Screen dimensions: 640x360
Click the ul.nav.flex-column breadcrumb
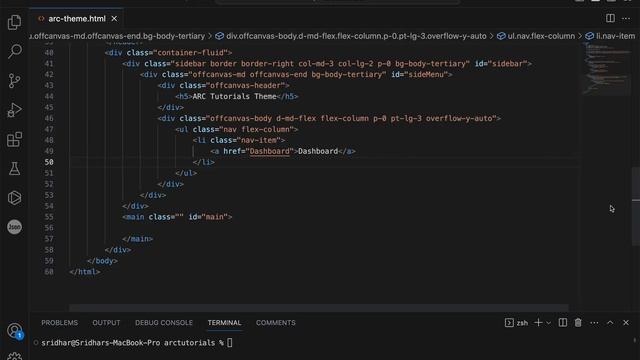click(x=536, y=36)
